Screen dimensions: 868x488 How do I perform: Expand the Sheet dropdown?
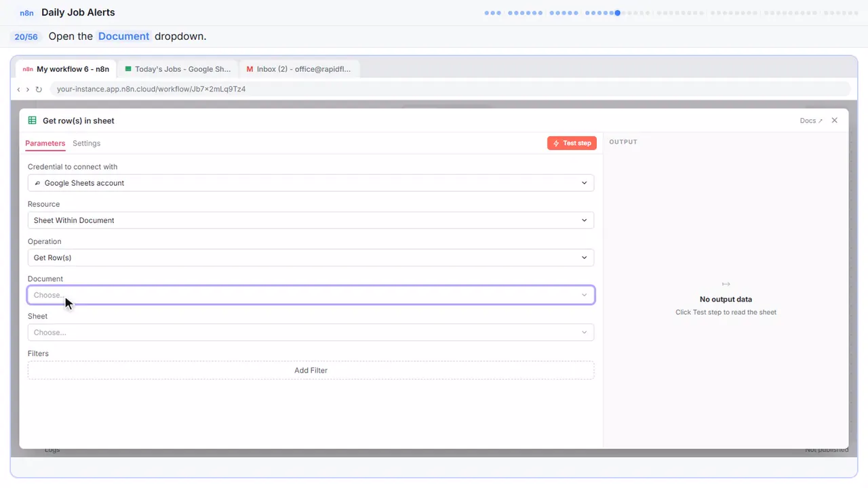[311, 332]
